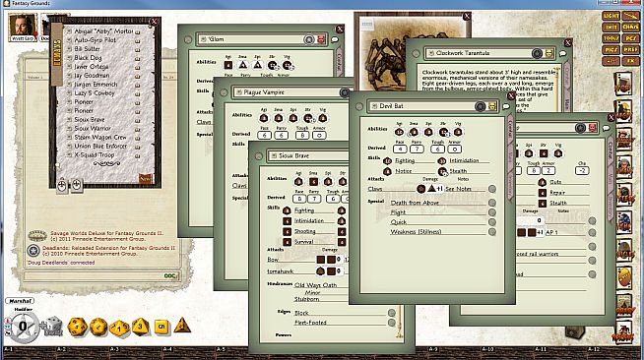Click the Wyatt Earp portrait
This screenshot has height=360, width=644.
tap(23, 28)
